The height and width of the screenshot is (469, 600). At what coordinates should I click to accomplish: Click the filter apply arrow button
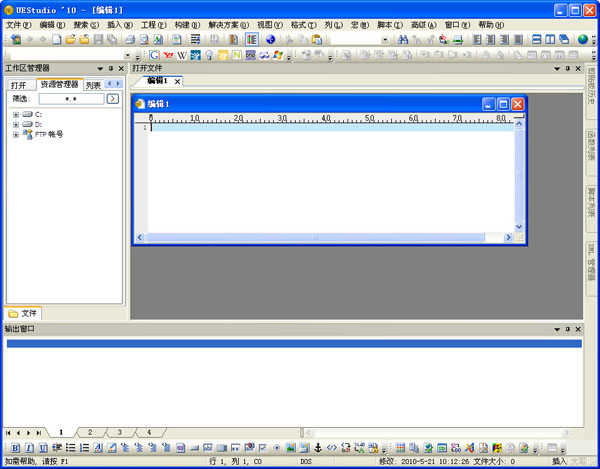coord(112,99)
